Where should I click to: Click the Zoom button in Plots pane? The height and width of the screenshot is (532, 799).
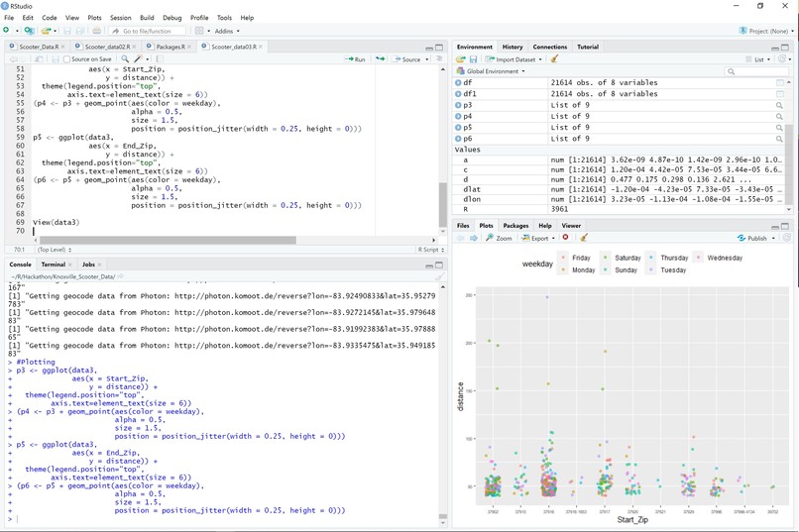point(499,238)
